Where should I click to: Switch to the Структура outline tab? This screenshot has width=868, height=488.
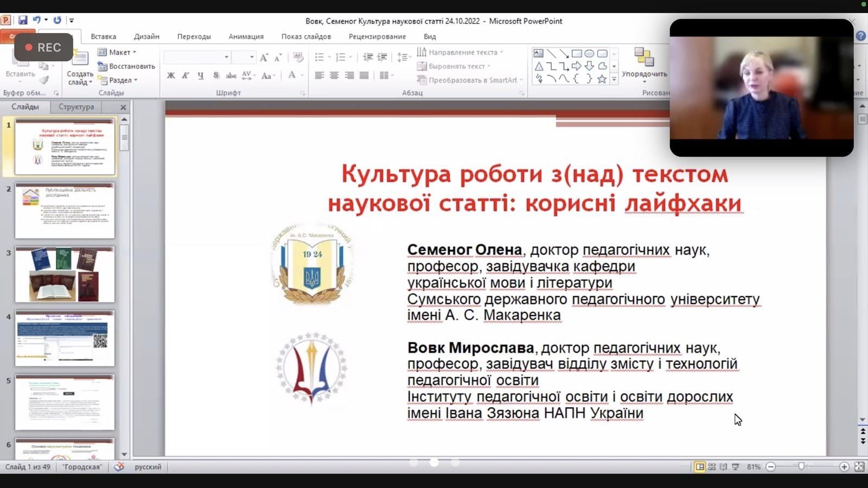[x=76, y=107]
